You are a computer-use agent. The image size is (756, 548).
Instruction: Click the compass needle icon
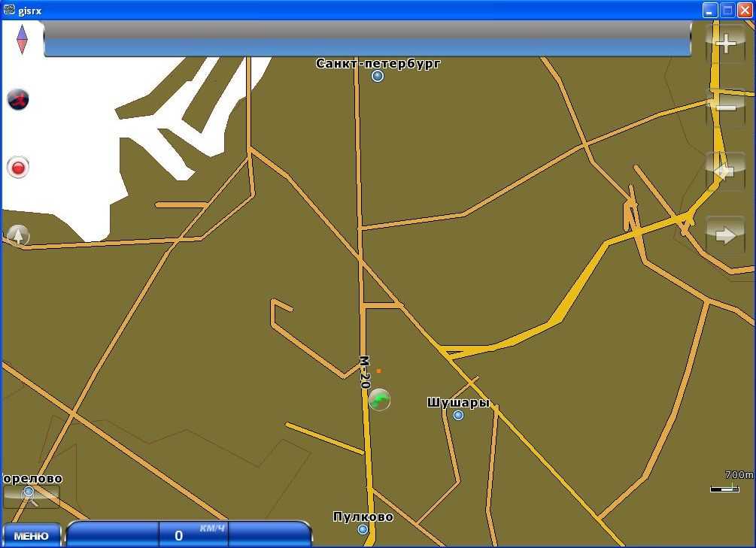coord(21,39)
